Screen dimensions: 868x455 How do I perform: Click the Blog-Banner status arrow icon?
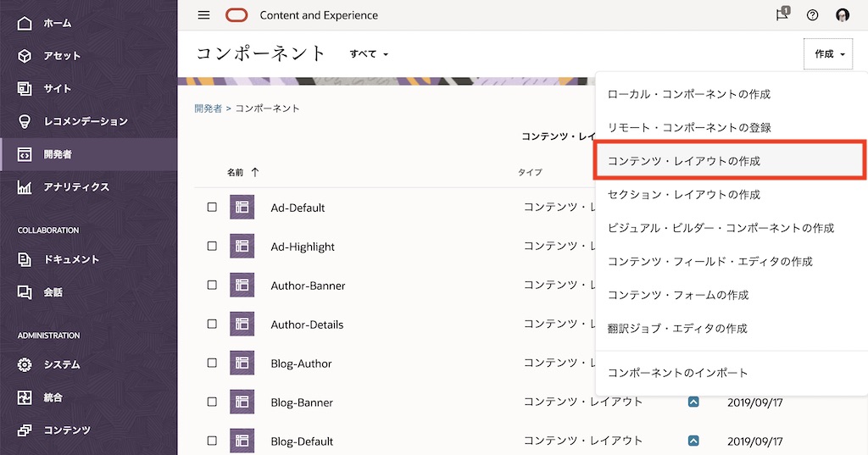[x=693, y=402]
